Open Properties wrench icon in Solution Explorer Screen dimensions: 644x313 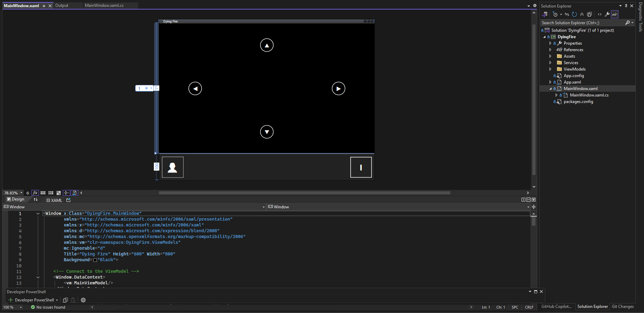click(607, 14)
